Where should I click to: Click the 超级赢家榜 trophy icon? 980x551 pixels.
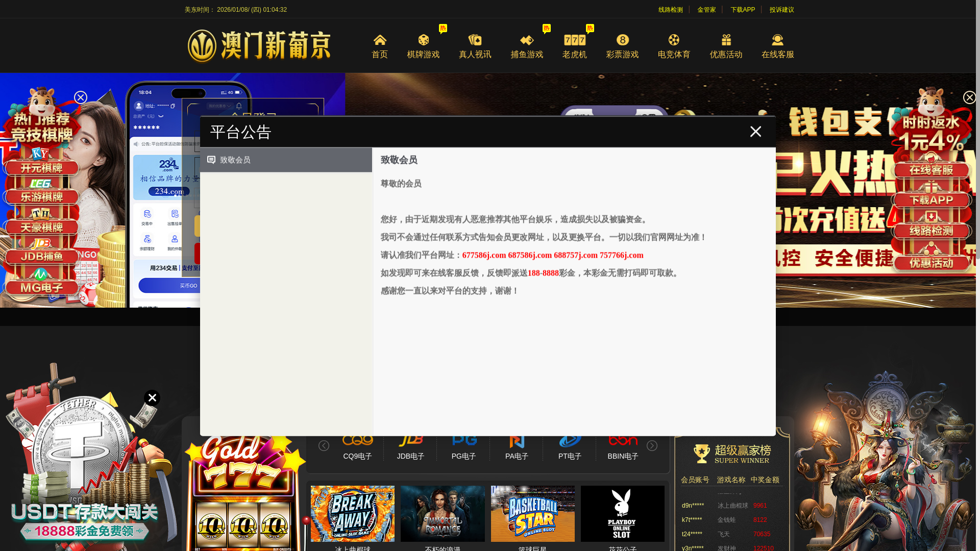click(701, 454)
